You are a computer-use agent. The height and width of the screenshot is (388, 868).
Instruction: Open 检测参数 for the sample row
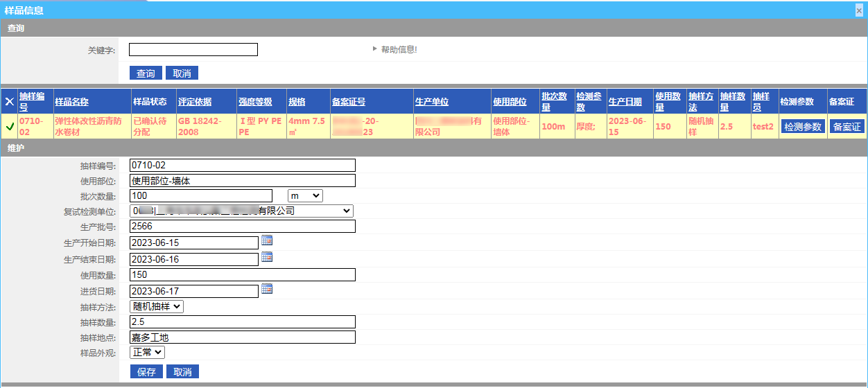(802, 127)
